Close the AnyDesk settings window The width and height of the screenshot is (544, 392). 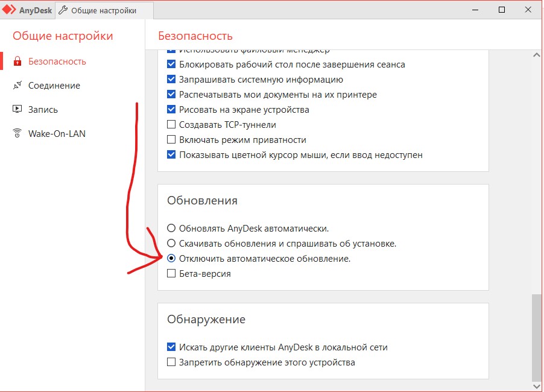(528, 10)
